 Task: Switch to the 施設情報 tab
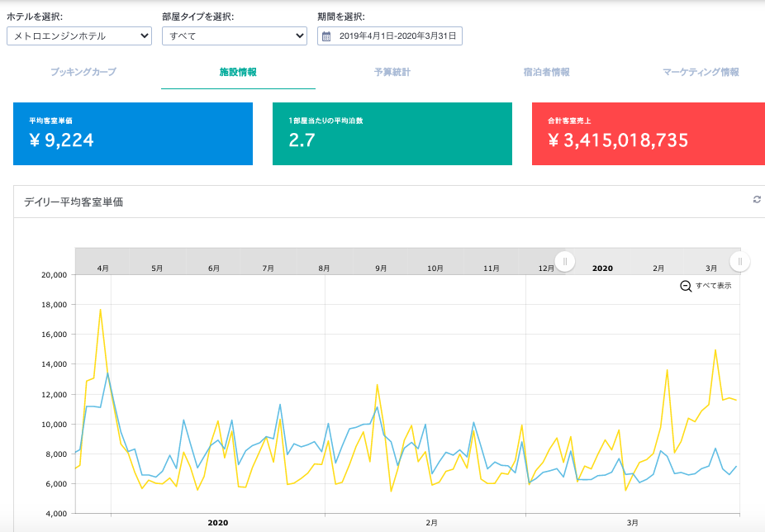tap(238, 72)
